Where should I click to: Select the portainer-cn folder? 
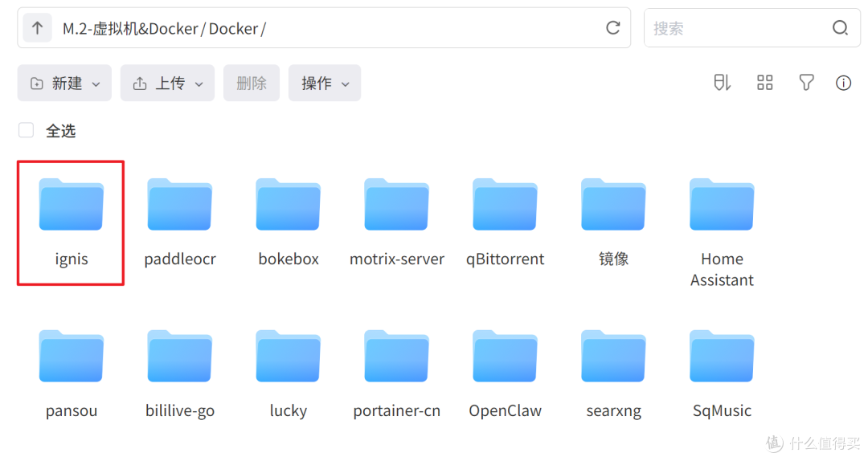point(396,374)
